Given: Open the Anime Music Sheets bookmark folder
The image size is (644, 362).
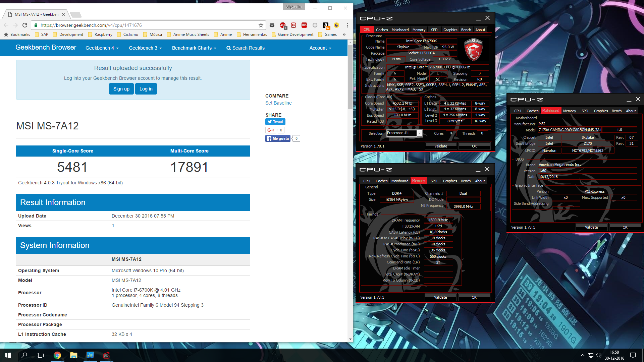Looking at the screenshot, I should (x=188, y=35).
